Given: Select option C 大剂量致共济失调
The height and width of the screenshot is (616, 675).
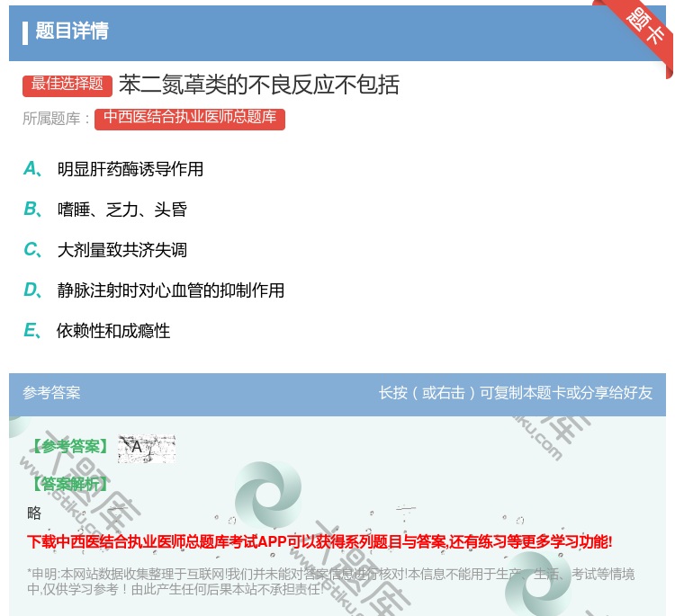Looking at the screenshot, I should click(105, 250).
